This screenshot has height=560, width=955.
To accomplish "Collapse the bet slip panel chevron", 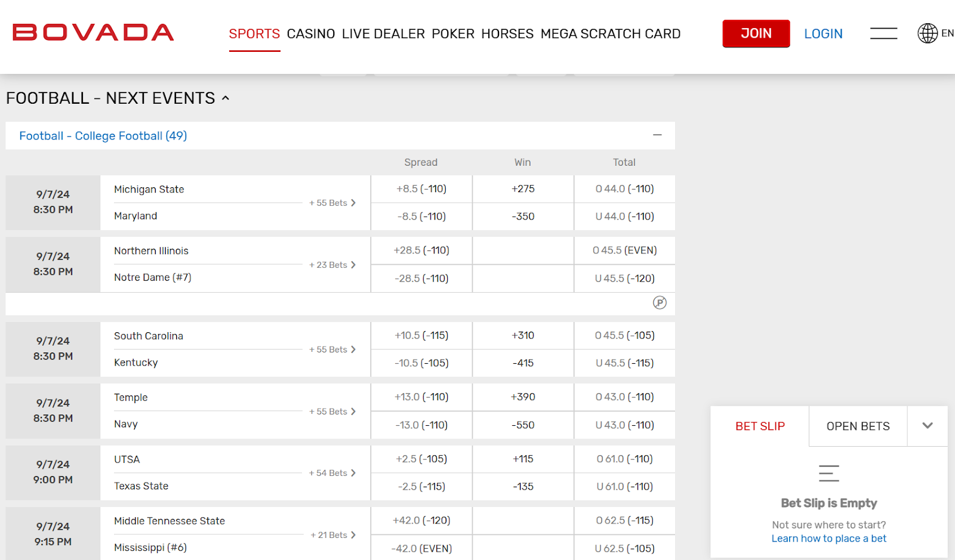I will 928,426.
